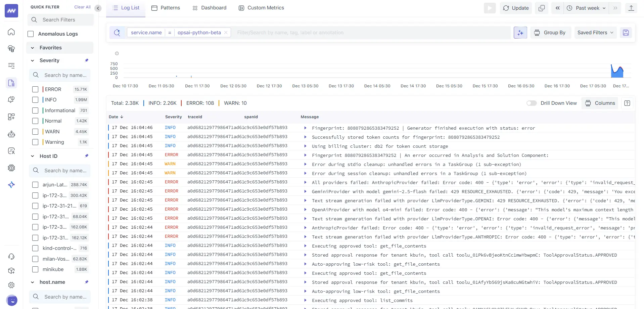
Task: Open the Settings gear in sidebar
Action: coord(11,285)
